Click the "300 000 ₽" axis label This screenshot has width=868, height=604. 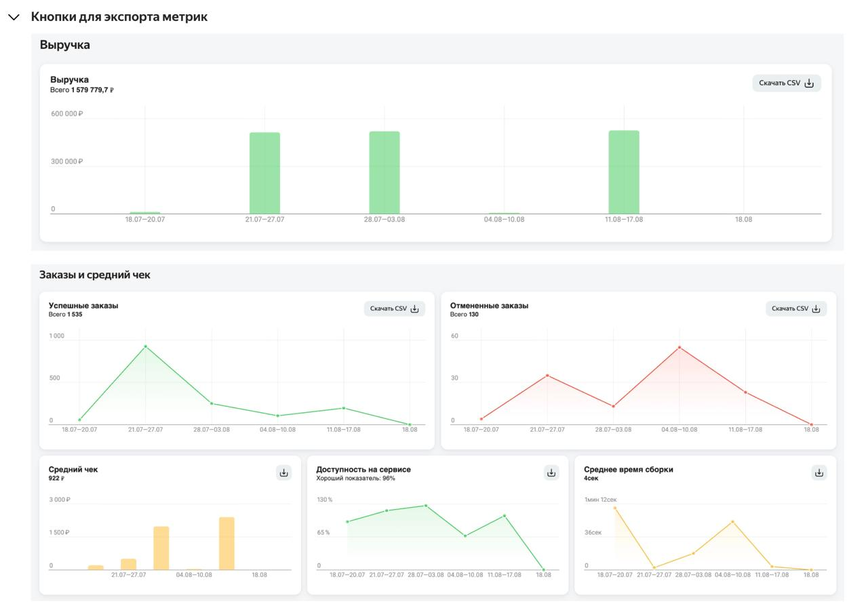pyautogui.click(x=66, y=162)
